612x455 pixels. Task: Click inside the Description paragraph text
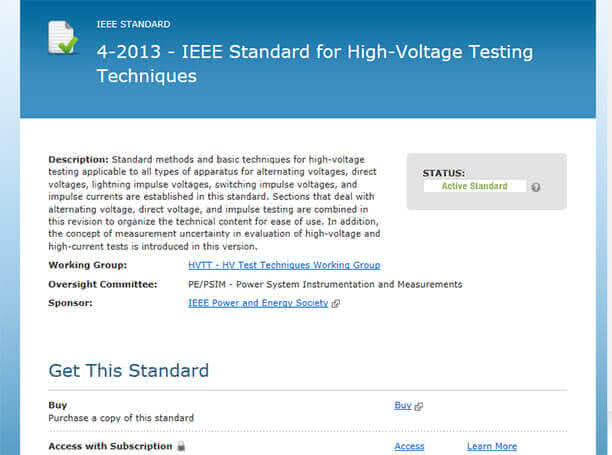(214, 203)
